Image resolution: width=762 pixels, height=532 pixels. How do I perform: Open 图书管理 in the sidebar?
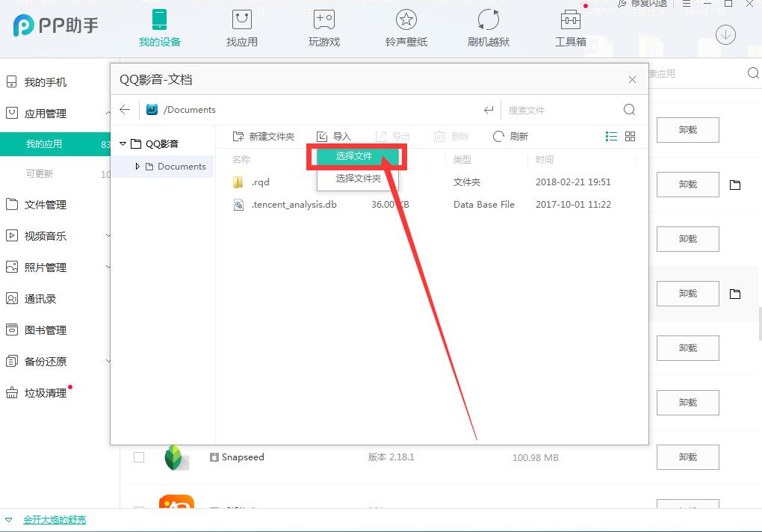(45, 330)
